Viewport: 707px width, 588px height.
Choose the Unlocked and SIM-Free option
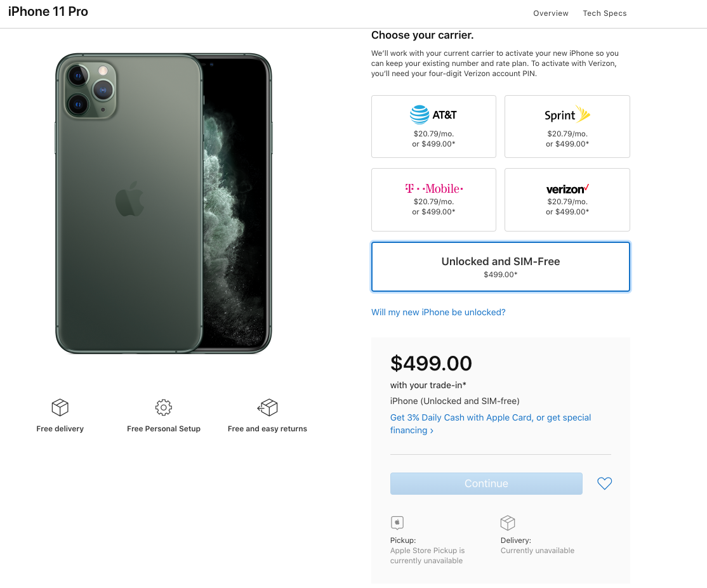pos(500,266)
